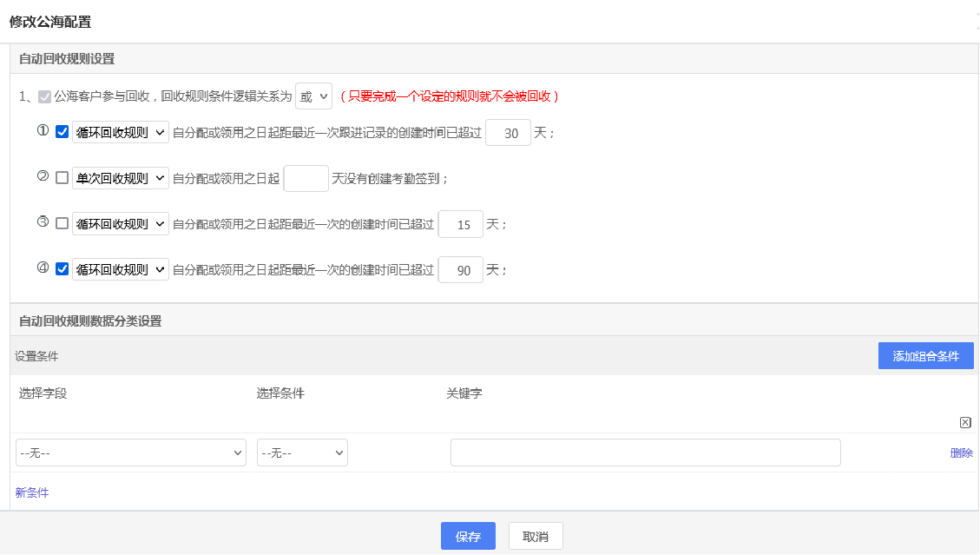Click the 添加组合条件 button

[925, 356]
